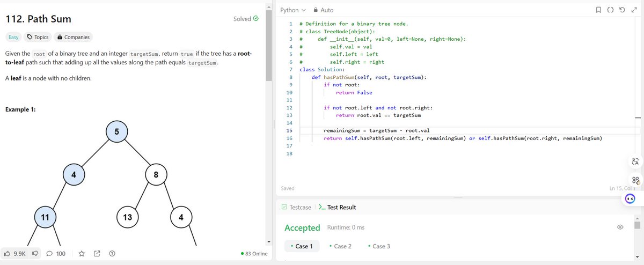
Task: Click tree node 13 in the example
Action: tap(127, 217)
